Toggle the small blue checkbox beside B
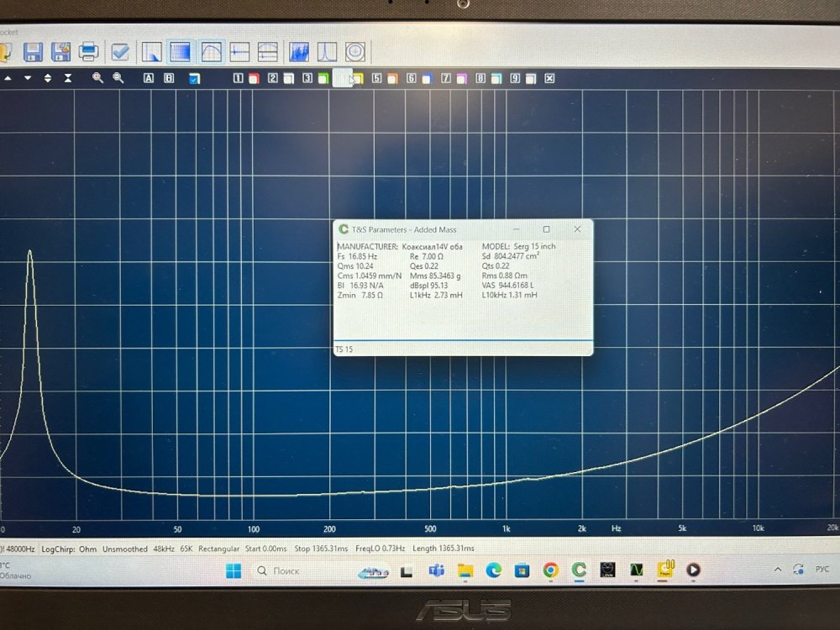Image resolution: width=840 pixels, height=630 pixels. tap(194, 79)
